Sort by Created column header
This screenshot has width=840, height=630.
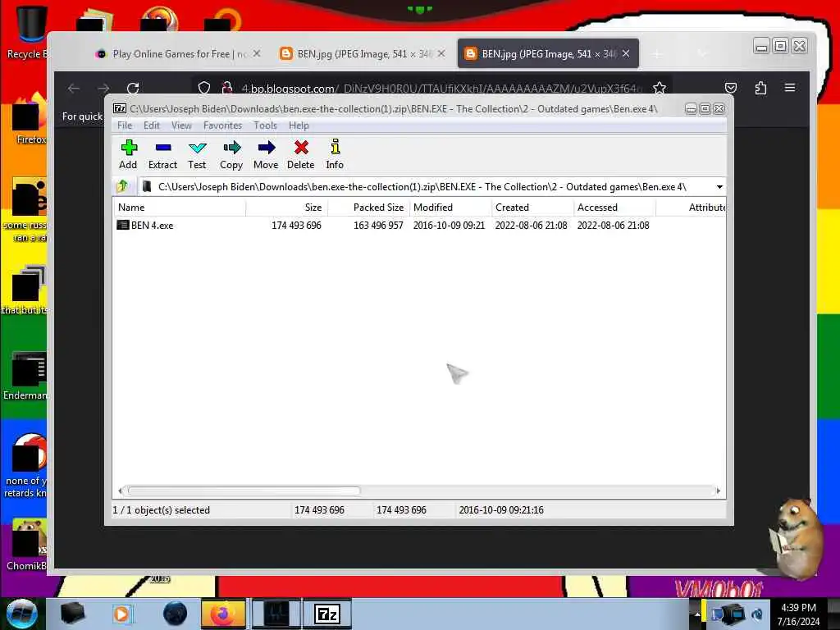pos(532,208)
